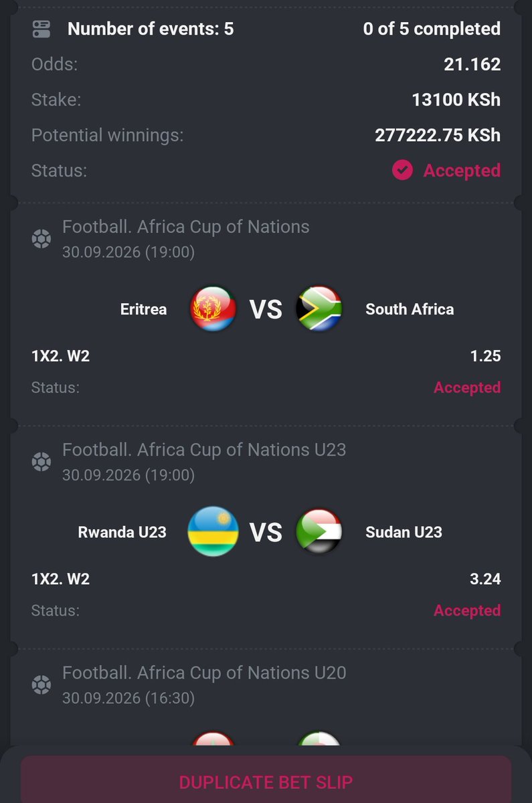The image size is (532, 803).
Task: Open the South Africa team name
Action: point(410,309)
